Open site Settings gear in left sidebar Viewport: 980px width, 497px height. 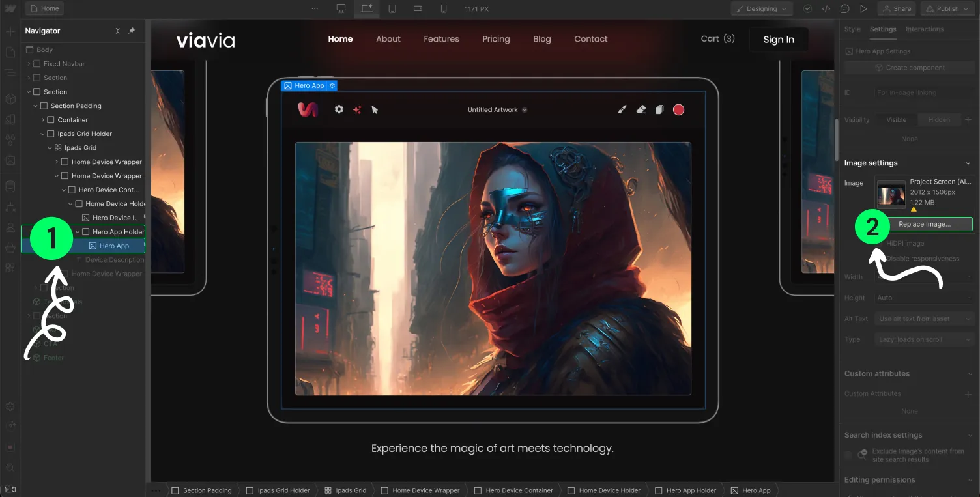point(10,406)
